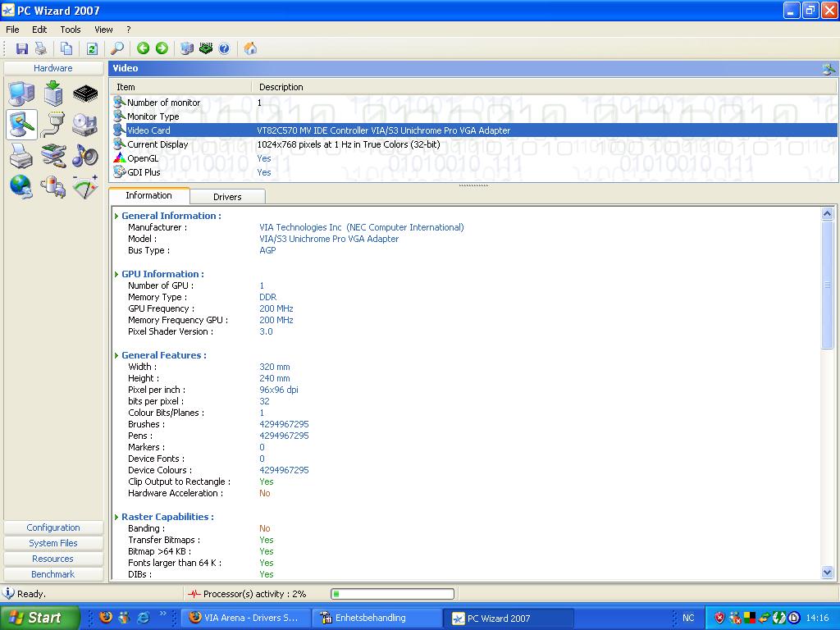840x630 pixels.
Task: Open the System Summary computer icon in sidebar
Action: [21, 94]
